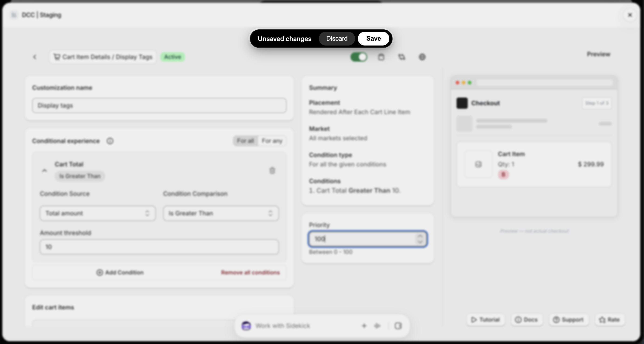Click the delete customization trash icon in header

[x=381, y=57]
